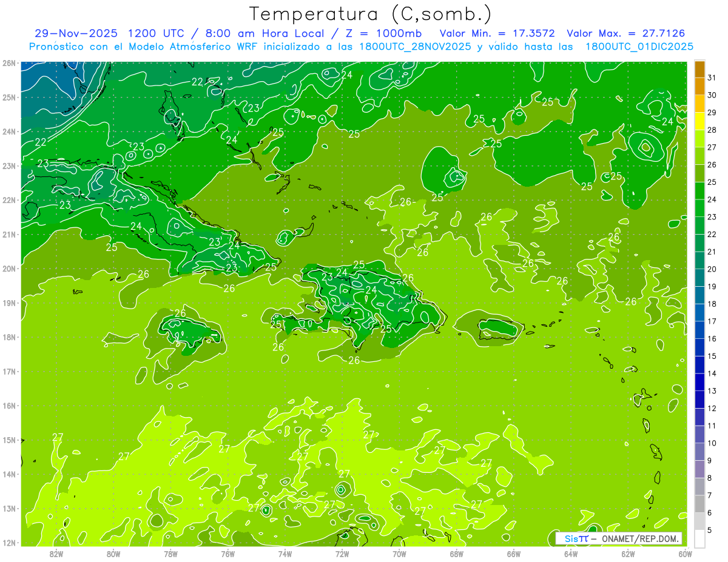Click the color legend value '7'
Image resolution: width=728 pixels, height=562 pixels.
pyautogui.click(x=709, y=496)
